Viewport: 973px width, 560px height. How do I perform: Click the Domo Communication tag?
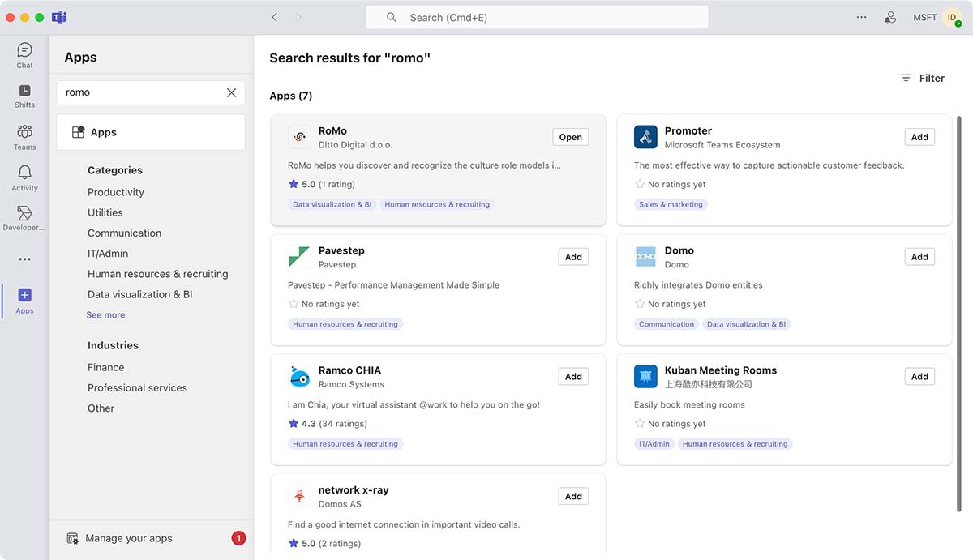pos(667,324)
